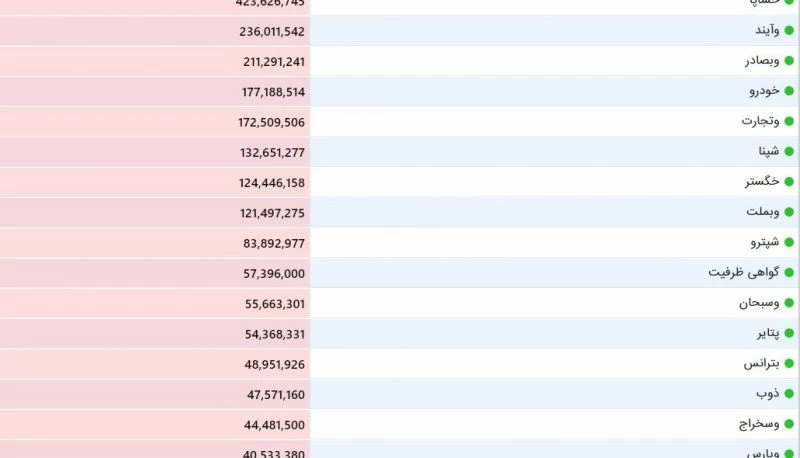Click the وسخراج symbol name
This screenshot has height=458, width=800.
coord(759,424)
